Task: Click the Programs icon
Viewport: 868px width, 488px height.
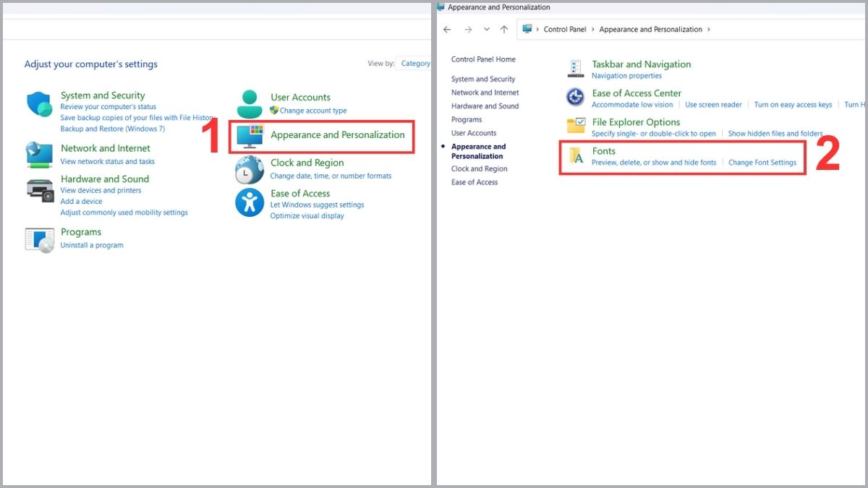Action: (40, 240)
